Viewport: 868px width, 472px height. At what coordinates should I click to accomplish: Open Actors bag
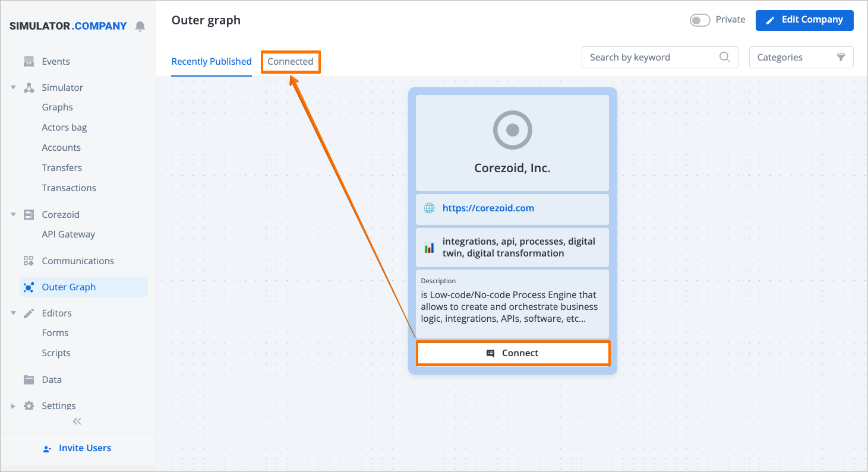[64, 127]
